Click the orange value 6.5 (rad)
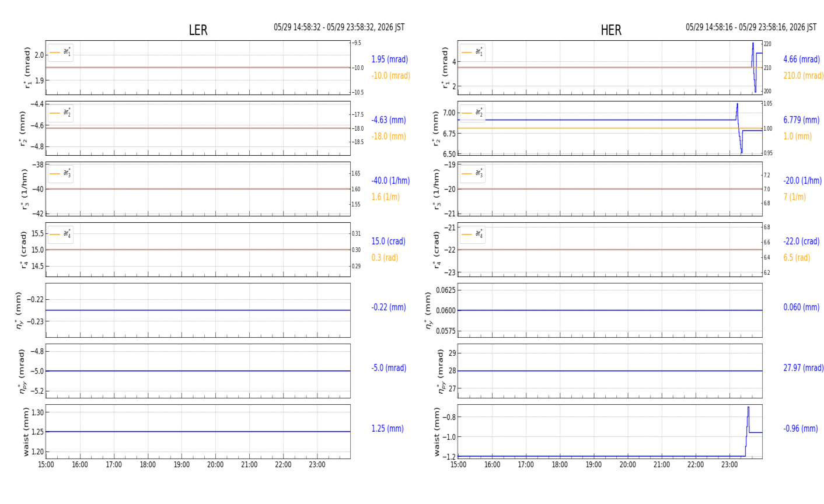The image size is (824, 504). pyautogui.click(x=797, y=258)
